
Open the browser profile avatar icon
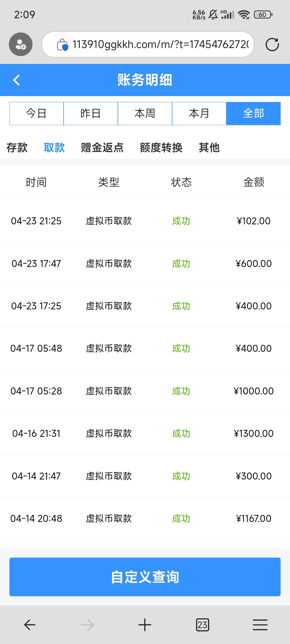(x=21, y=44)
